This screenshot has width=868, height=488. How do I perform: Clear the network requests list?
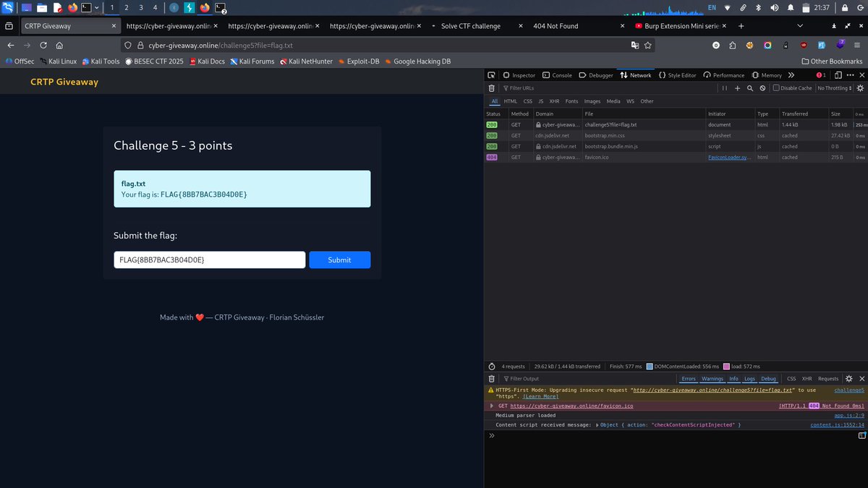pyautogui.click(x=491, y=87)
